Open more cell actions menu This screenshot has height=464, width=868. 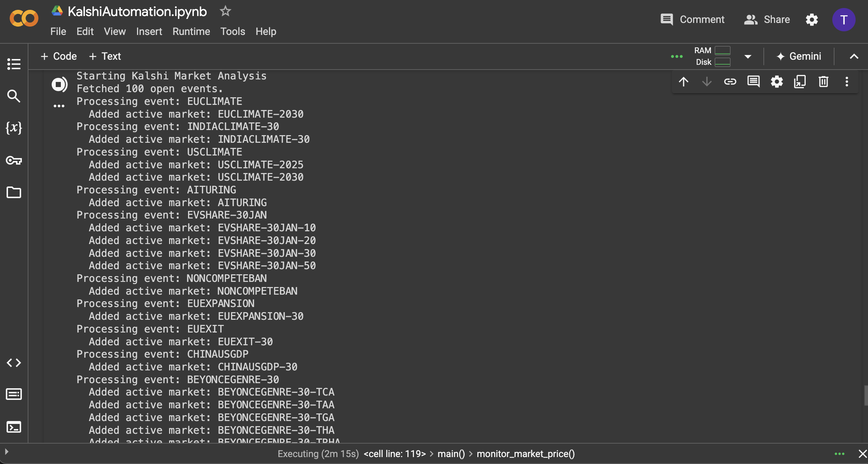(x=847, y=82)
